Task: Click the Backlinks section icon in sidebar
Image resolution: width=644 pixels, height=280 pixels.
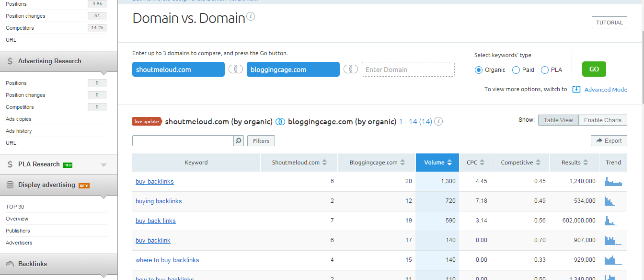Action: tap(10, 264)
